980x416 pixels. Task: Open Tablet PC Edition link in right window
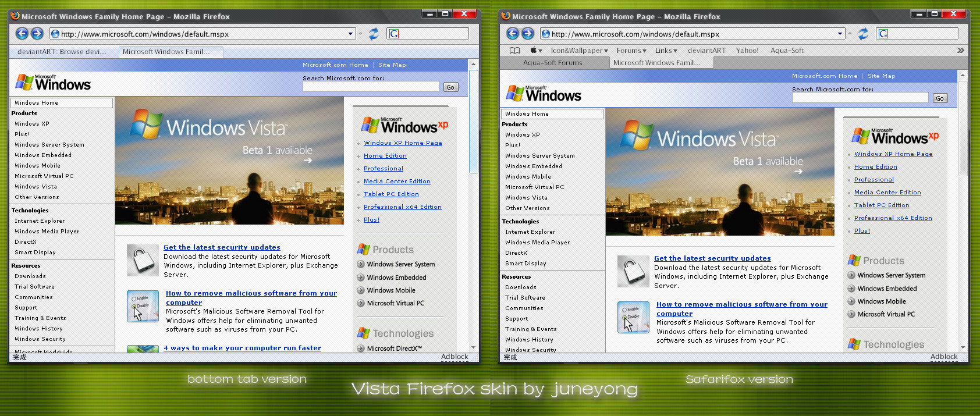(x=882, y=205)
